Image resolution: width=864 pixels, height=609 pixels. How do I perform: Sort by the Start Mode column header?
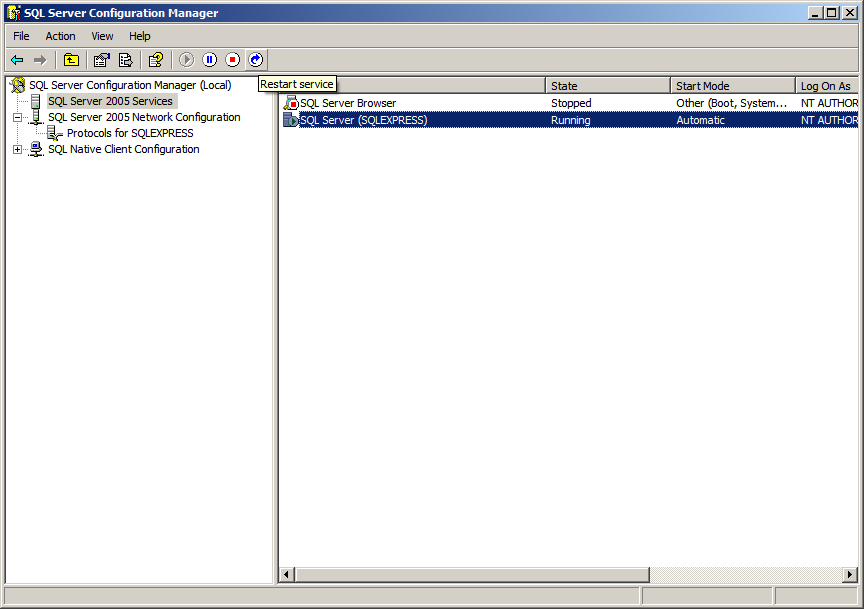[x=733, y=85]
